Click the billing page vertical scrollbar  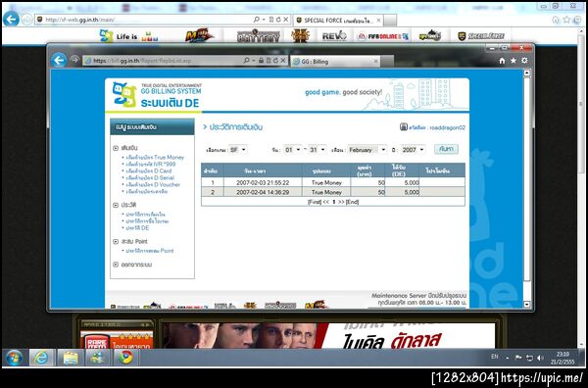527,180
